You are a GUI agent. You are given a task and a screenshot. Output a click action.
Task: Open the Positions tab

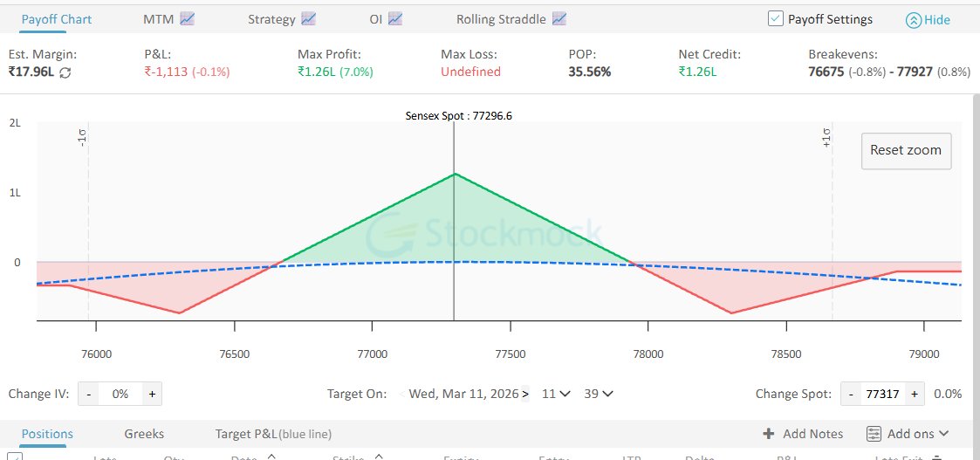click(x=47, y=434)
